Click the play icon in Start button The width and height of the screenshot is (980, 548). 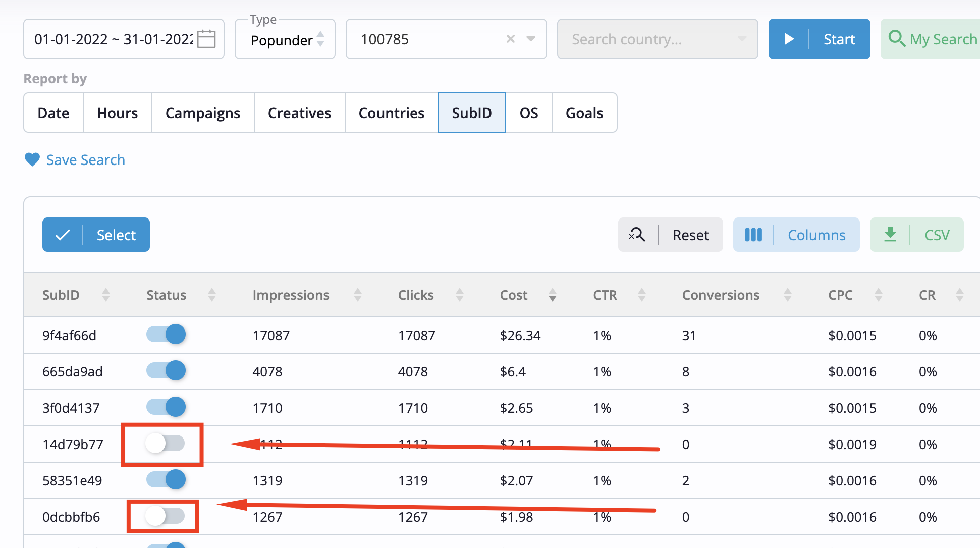click(x=789, y=39)
